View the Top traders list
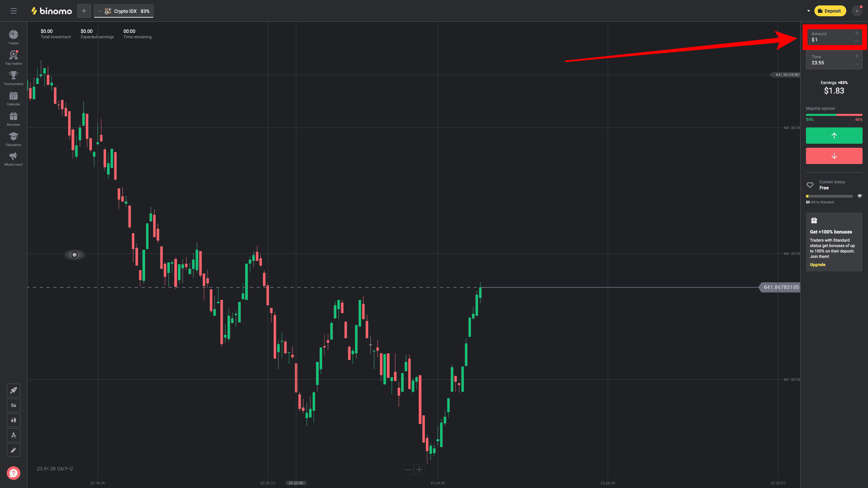868x488 pixels. coord(13,57)
